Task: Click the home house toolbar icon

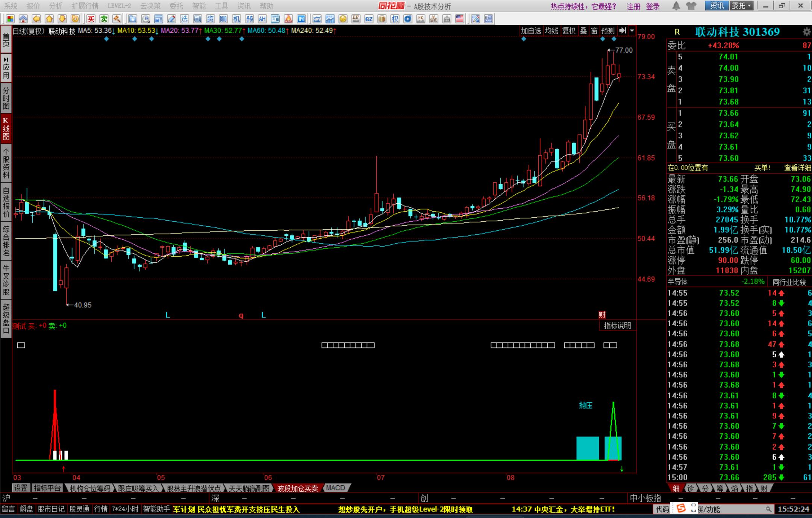Action: click(23, 19)
